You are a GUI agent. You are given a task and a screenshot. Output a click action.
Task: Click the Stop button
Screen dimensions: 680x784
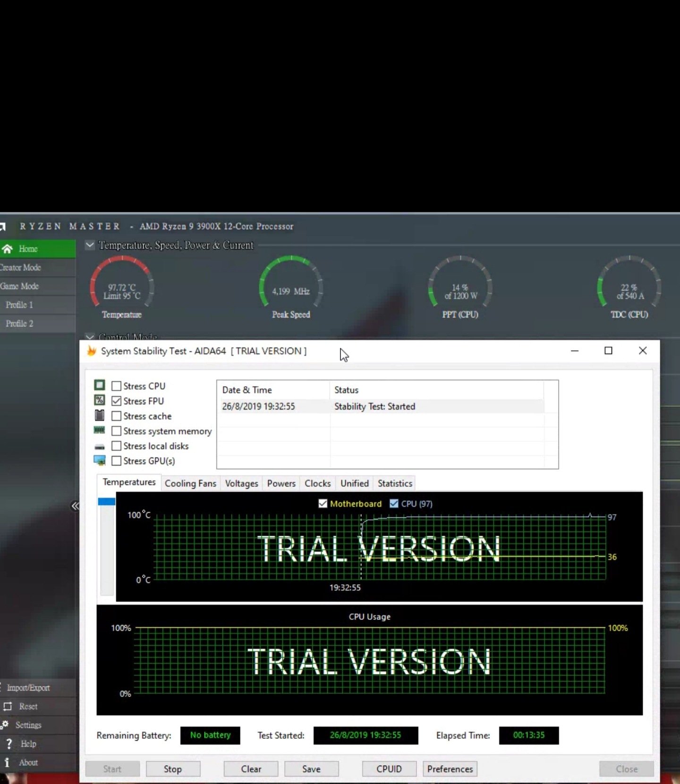[x=173, y=769]
